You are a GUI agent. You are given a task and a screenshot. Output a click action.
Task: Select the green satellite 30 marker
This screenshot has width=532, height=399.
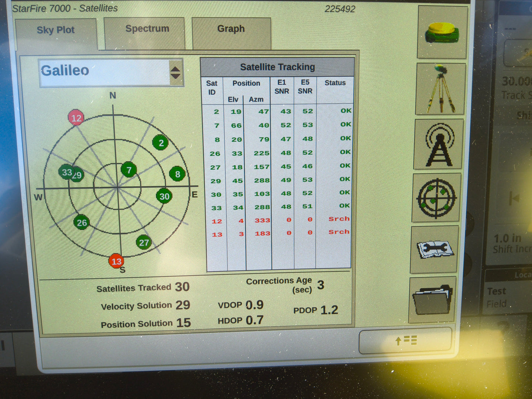[x=165, y=197]
